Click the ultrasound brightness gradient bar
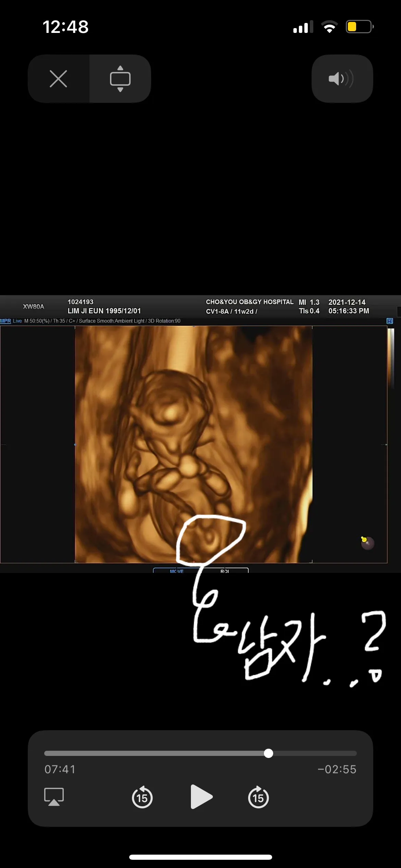401x868 pixels. pyautogui.click(x=391, y=358)
